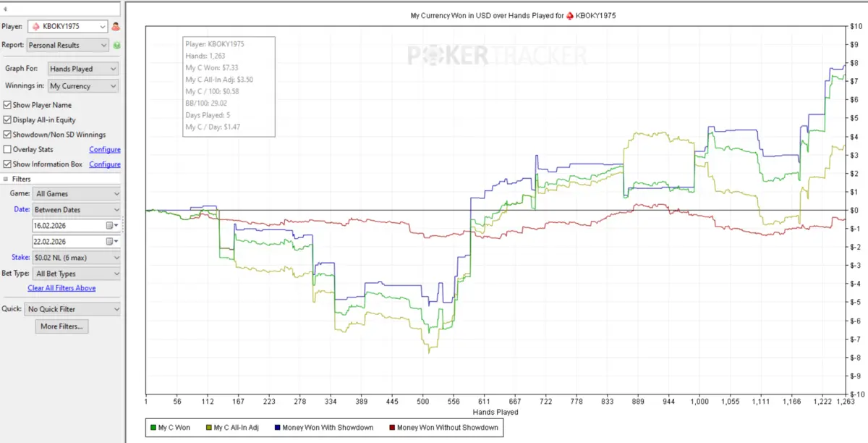Viewport: 868px width, 443px height.
Task: Open the calendar picker for end date 22.02.2026
Action: (x=111, y=242)
